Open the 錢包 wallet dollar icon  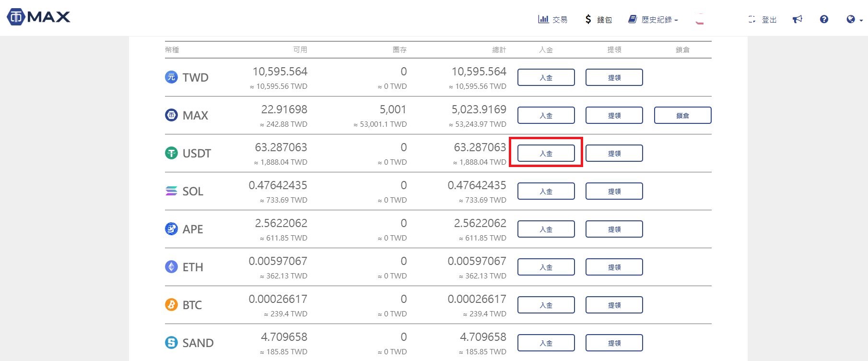(x=588, y=19)
